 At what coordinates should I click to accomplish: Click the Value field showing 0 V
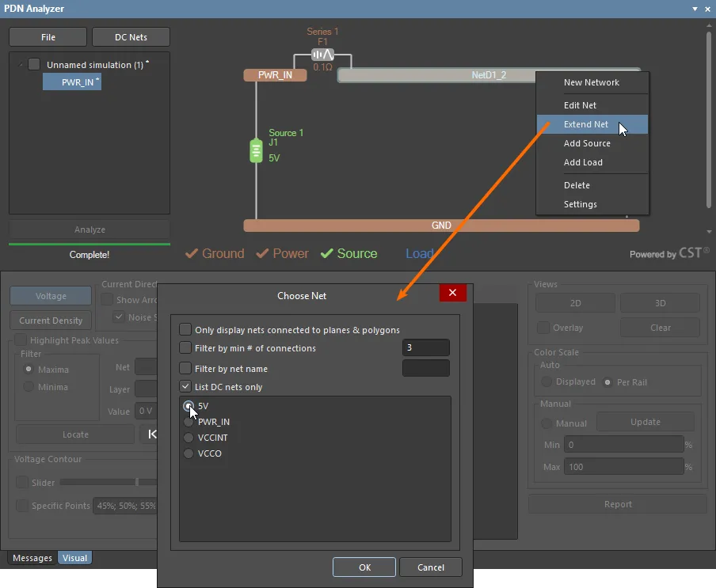click(x=146, y=411)
